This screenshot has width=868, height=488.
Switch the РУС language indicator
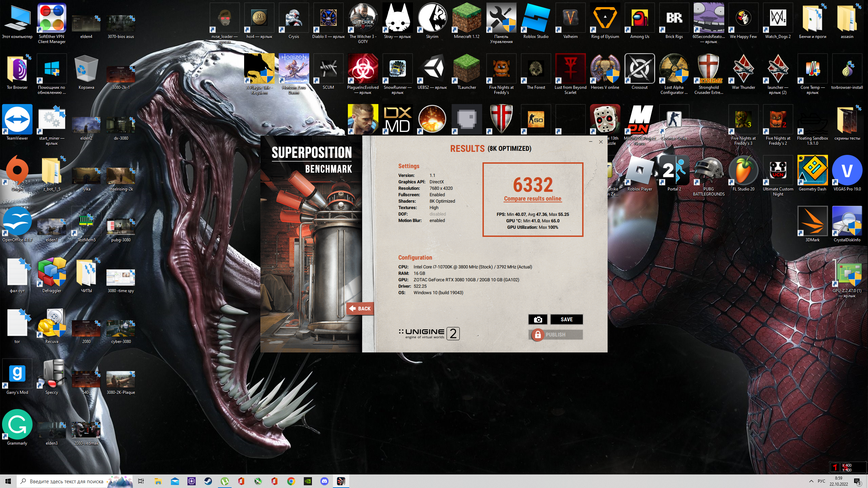coord(821,481)
